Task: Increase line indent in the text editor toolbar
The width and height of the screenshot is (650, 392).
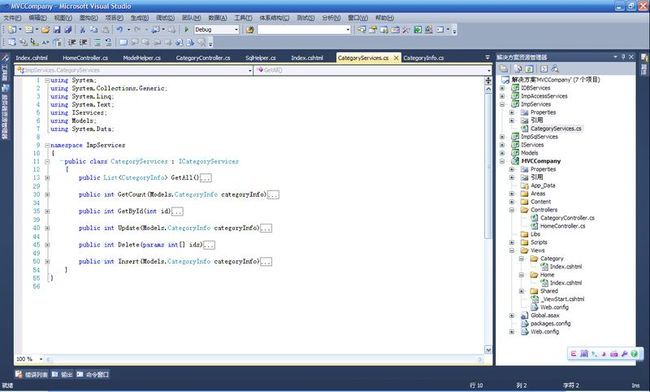Action: pyautogui.click(x=83, y=42)
